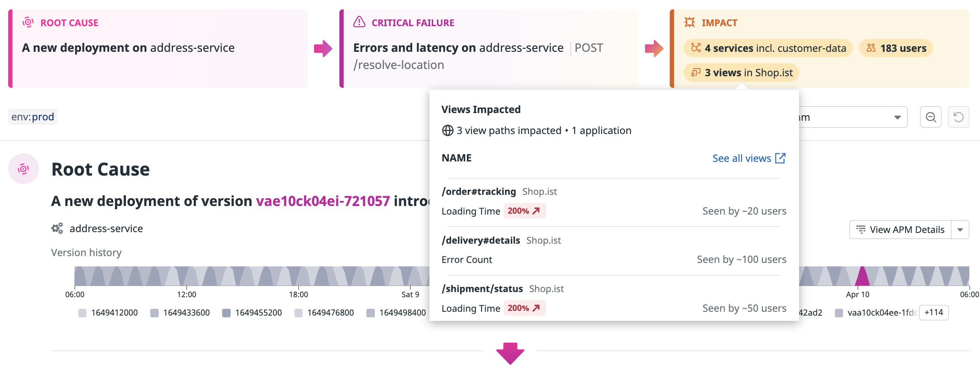Click the address-service gears icon
Viewport: 980px width, 376px height.
point(57,228)
